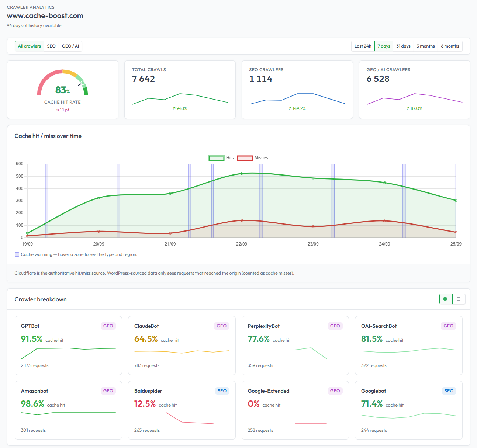The height and width of the screenshot is (448, 477).
Task: Click the 7 642 total crawls number
Action: pos(144,79)
